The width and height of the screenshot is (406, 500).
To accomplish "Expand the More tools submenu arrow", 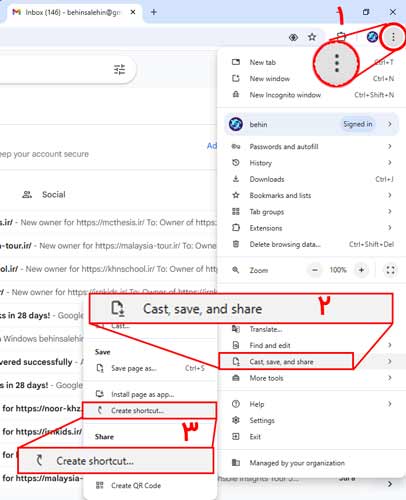I will (390, 378).
